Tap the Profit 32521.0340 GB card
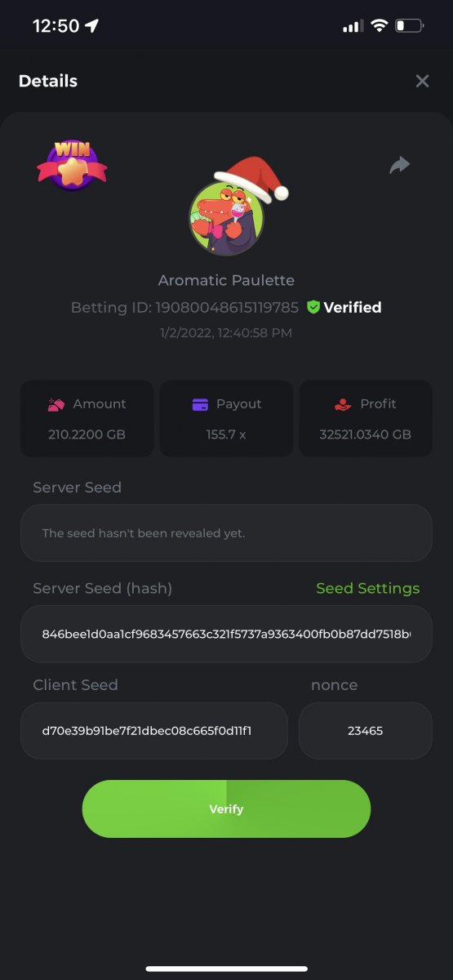453x980 pixels. coord(366,418)
